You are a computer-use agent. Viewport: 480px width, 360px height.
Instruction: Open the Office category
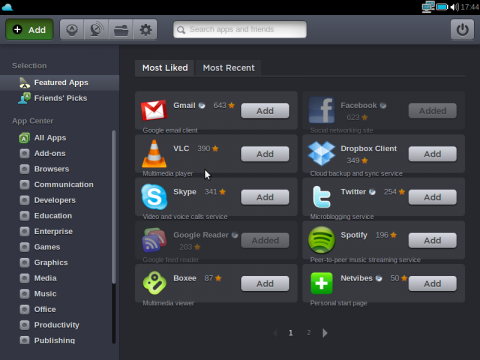coord(45,309)
